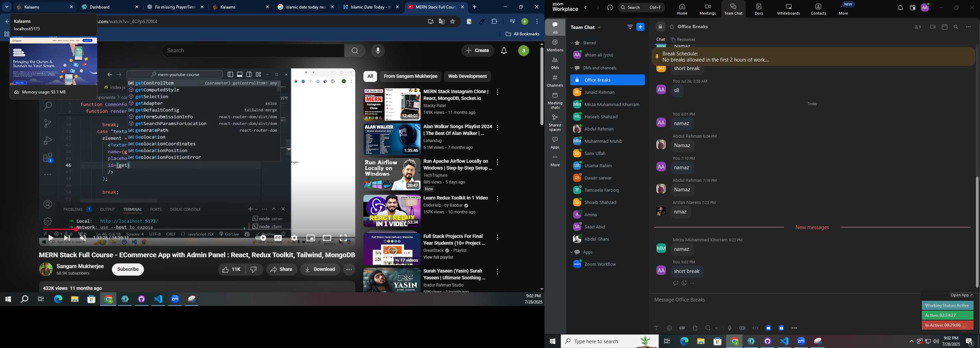Image resolution: width=980 pixels, height=348 pixels.
Task: Click YouTube voice search microphone
Action: 378,51
